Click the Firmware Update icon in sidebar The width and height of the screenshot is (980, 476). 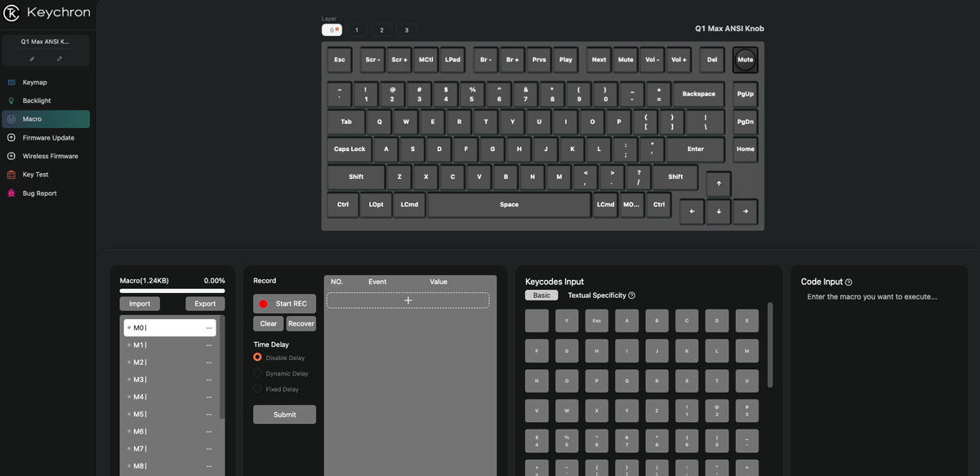point(11,138)
